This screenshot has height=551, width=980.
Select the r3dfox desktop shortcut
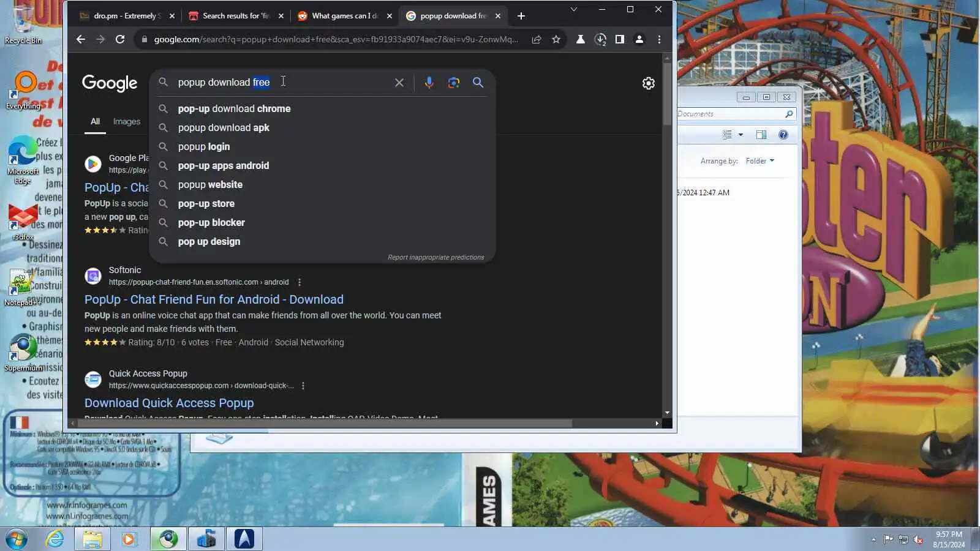tap(23, 223)
